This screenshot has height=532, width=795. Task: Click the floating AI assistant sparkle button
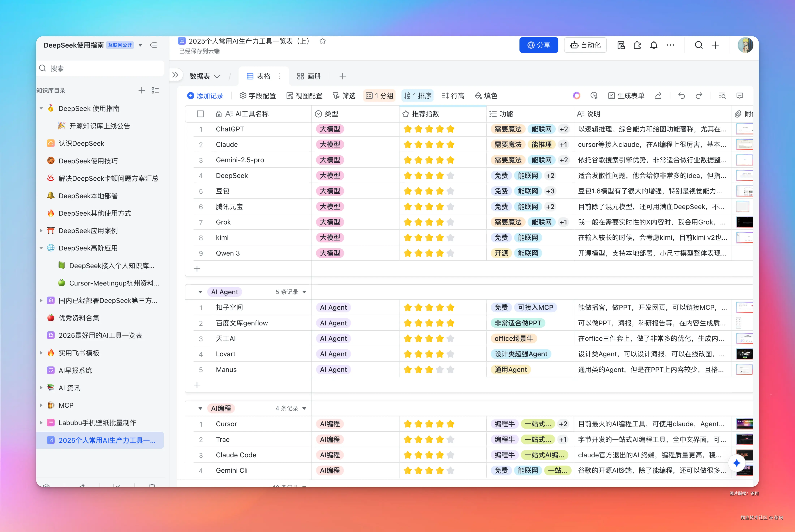[736, 463]
